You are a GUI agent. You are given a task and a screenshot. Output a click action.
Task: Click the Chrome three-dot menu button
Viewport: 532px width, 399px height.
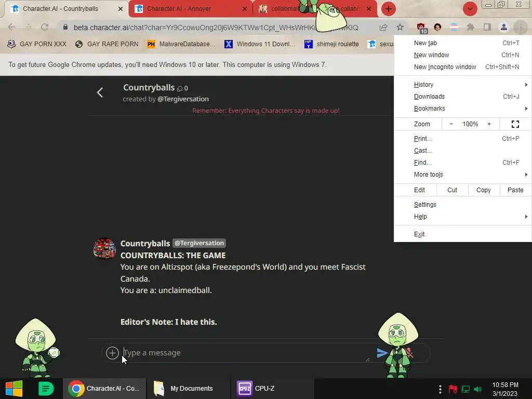[521, 27]
